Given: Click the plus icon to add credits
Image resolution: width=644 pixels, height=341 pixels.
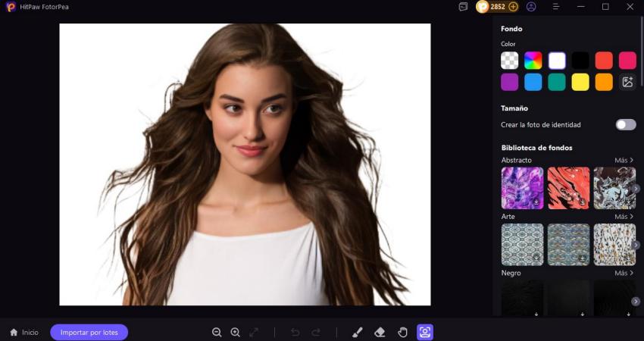Looking at the screenshot, I should [x=513, y=7].
